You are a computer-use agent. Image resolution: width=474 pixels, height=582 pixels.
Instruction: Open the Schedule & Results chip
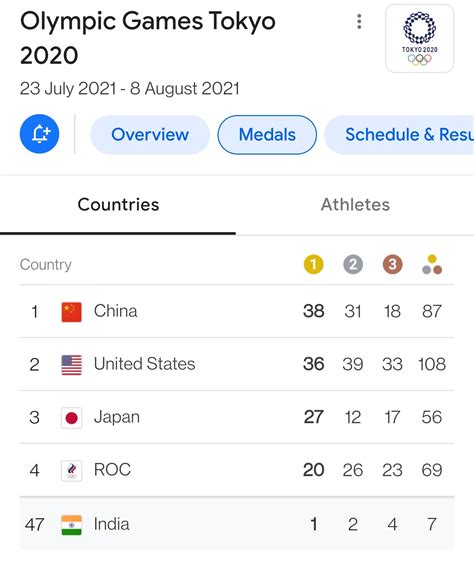click(x=399, y=134)
